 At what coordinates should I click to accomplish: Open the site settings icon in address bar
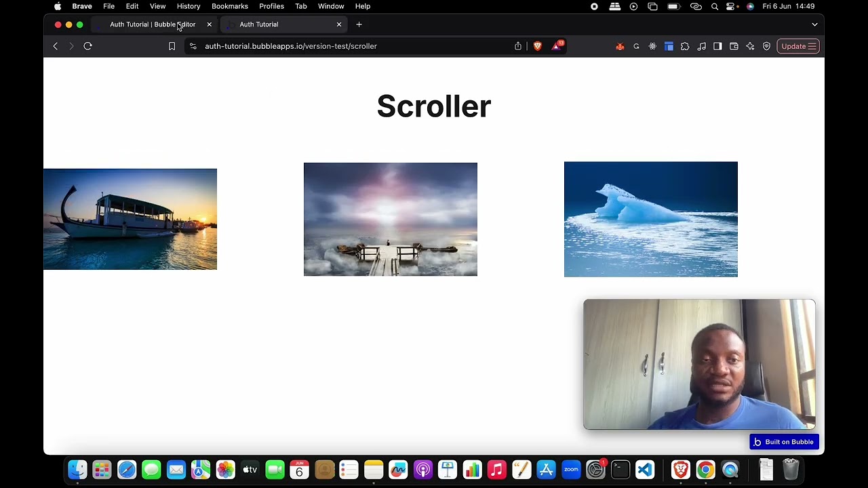click(x=193, y=46)
